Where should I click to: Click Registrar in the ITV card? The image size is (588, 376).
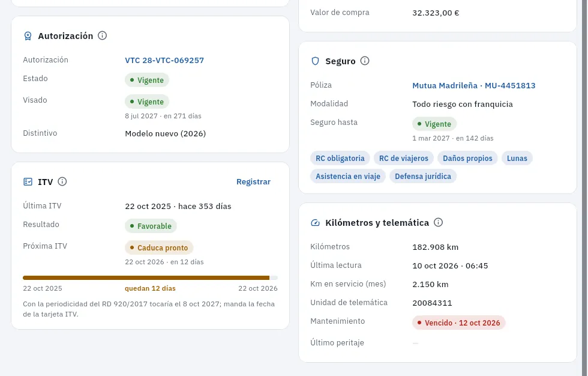(253, 182)
